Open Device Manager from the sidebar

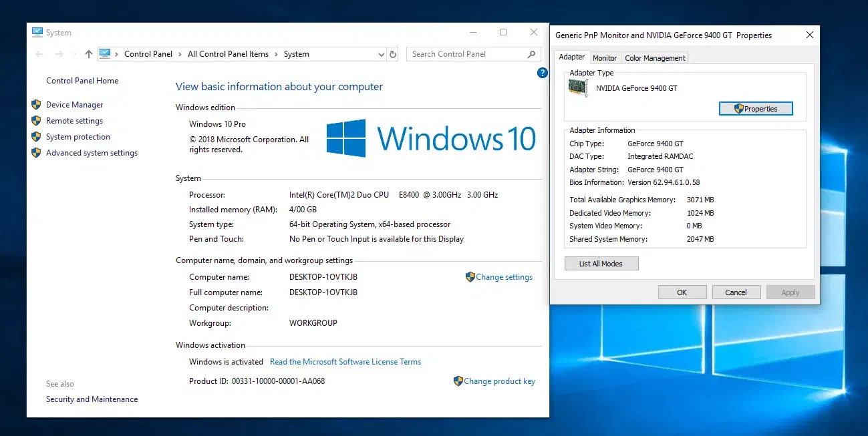[x=74, y=105]
